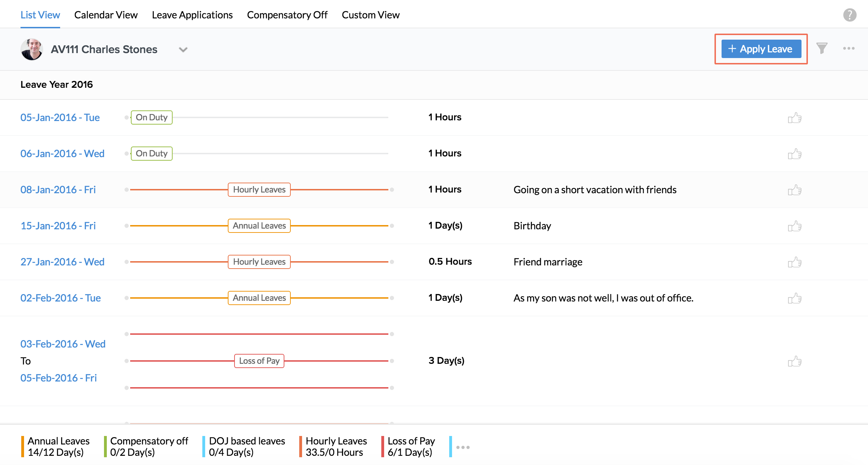
Task: Click thumbs-up icon for Birthday leave
Action: pos(794,226)
